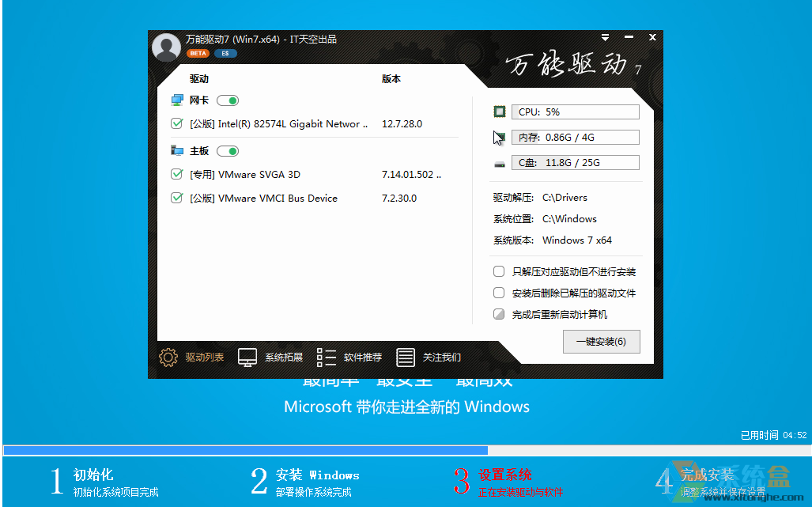The width and height of the screenshot is (812, 507).
Task: Click the version 7.2.30.0 text
Action: [399, 198]
